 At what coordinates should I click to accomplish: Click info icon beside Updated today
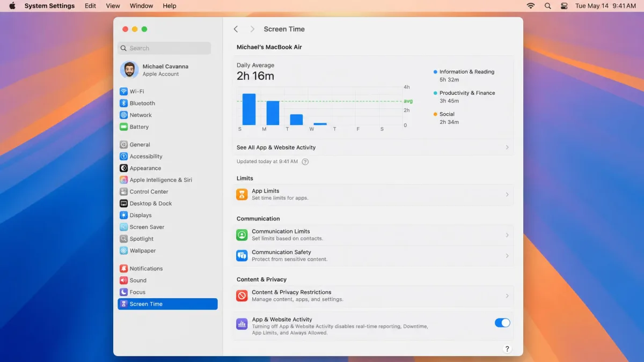(305, 161)
